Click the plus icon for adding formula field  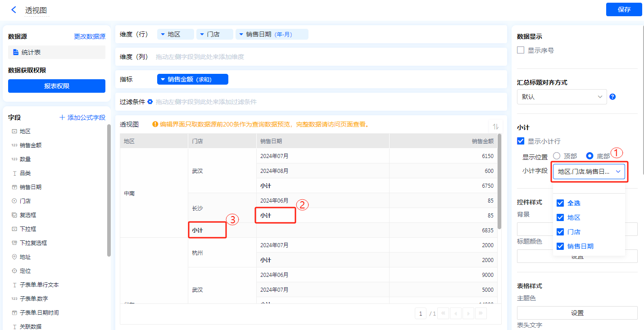click(62, 118)
